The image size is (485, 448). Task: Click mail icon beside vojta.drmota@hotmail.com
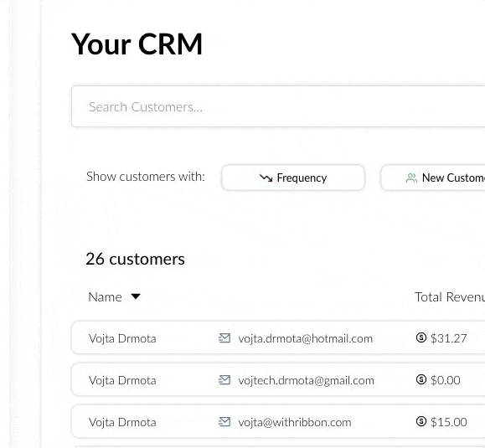pyautogui.click(x=224, y=338)
